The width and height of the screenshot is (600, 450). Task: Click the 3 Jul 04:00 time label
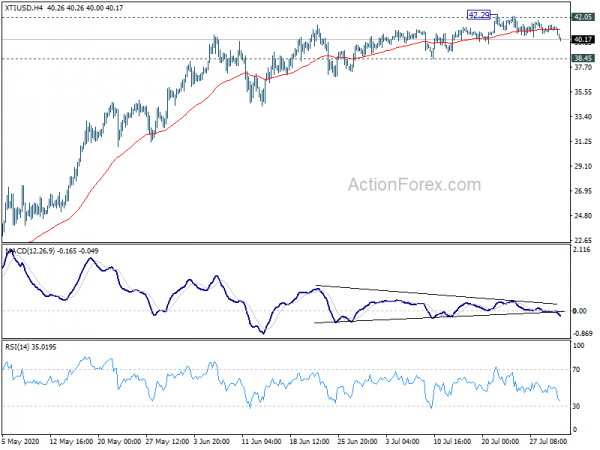coord(402,441)
